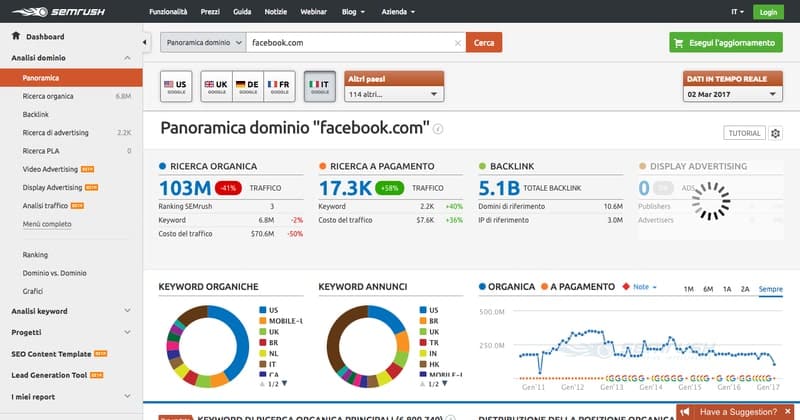Set chart range to Sempre
The width and height of the screenshot is (800, 420).
[770, 289]
